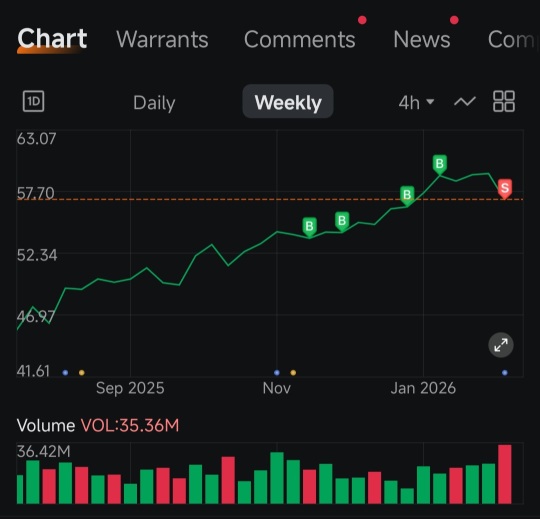Tap the 1D intraday chart icon
Viewport: 540px width, 519px height.
(33, 101)
